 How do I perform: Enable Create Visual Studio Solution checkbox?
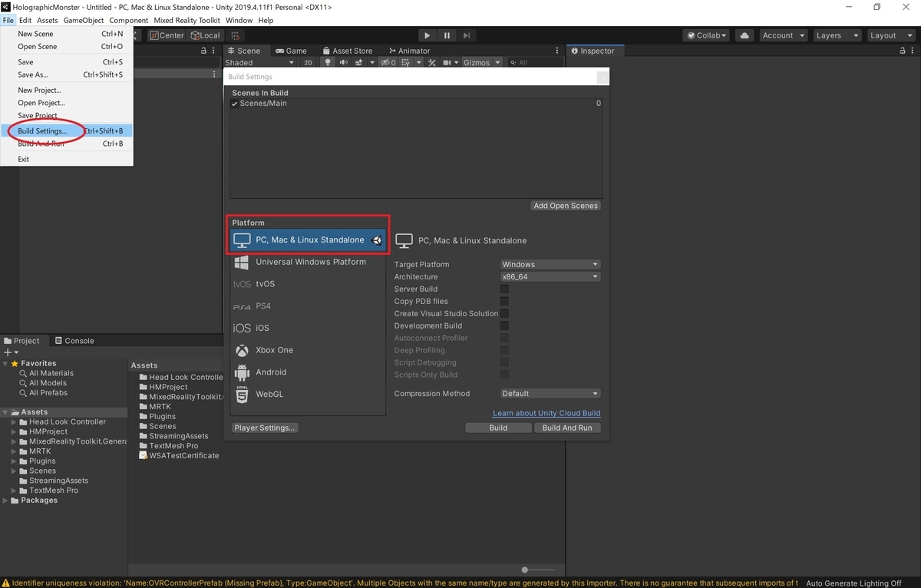(x=504, y=314)
